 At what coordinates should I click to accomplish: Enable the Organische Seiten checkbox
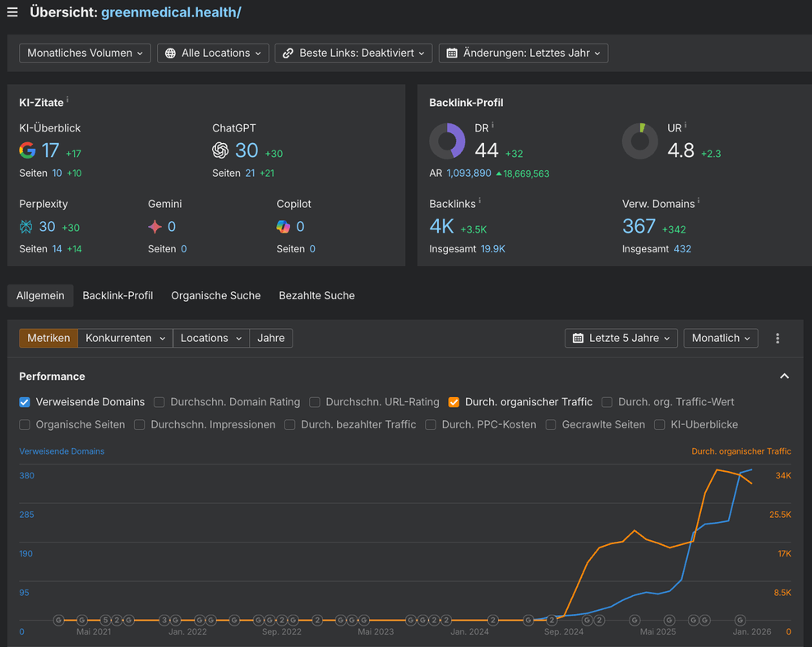[25, 425]
